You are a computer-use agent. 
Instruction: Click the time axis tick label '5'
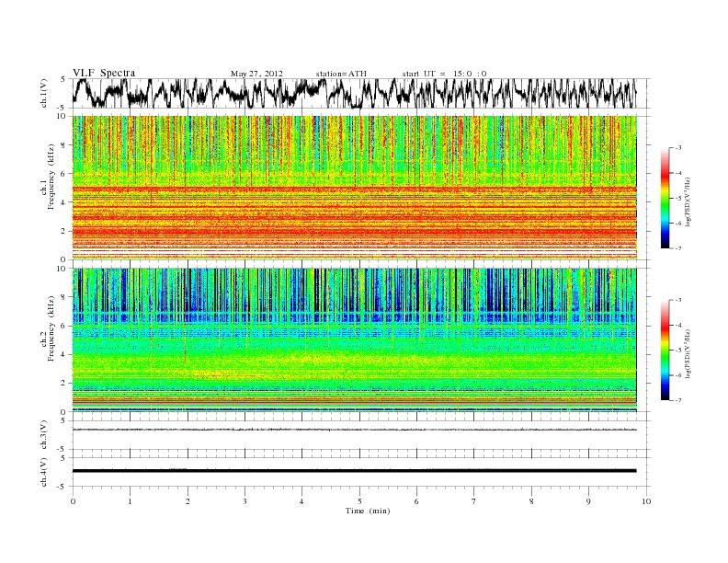(359, 501)
